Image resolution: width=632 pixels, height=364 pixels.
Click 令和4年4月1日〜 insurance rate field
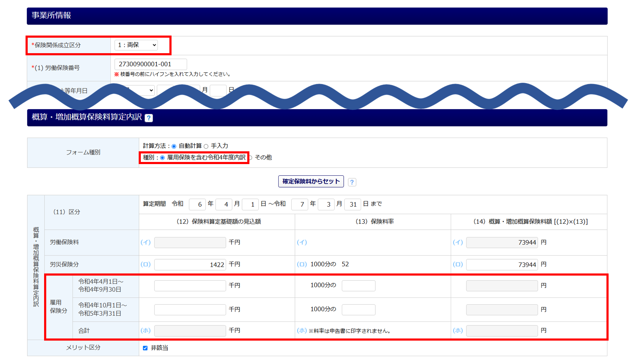358,286
